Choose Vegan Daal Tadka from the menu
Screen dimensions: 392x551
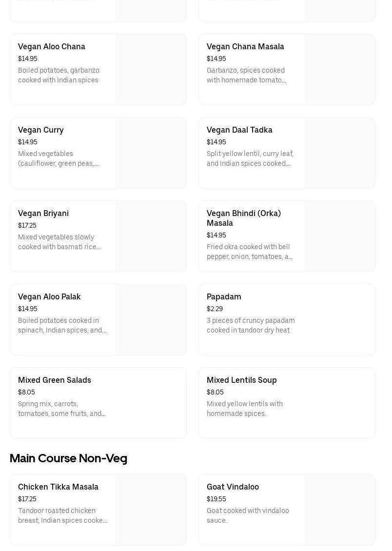(239, 130)
